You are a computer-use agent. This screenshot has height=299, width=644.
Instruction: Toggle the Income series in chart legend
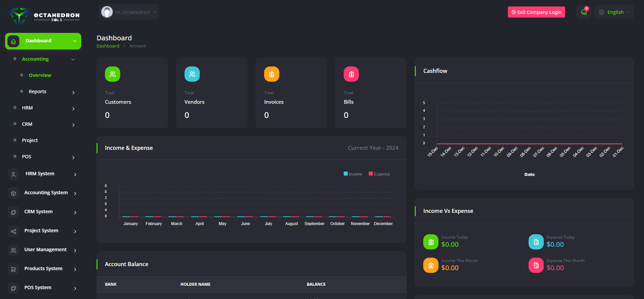tap(353, 174)
